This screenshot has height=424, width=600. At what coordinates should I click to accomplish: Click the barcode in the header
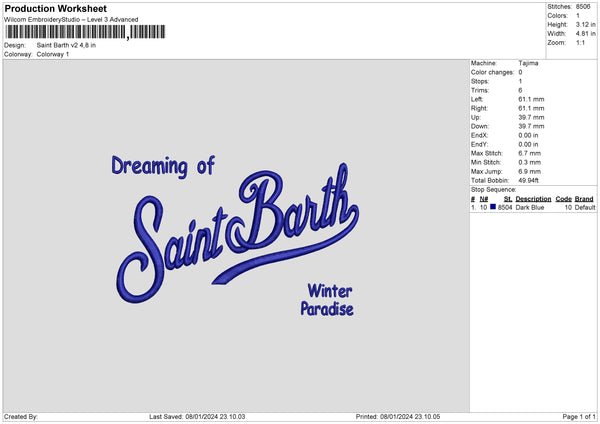coord(85,32)
